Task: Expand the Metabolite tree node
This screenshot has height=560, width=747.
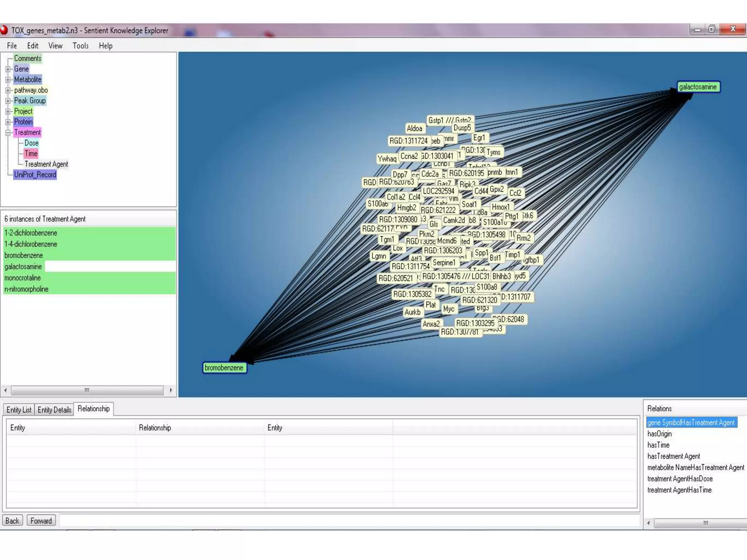Action: coord(8,79)
